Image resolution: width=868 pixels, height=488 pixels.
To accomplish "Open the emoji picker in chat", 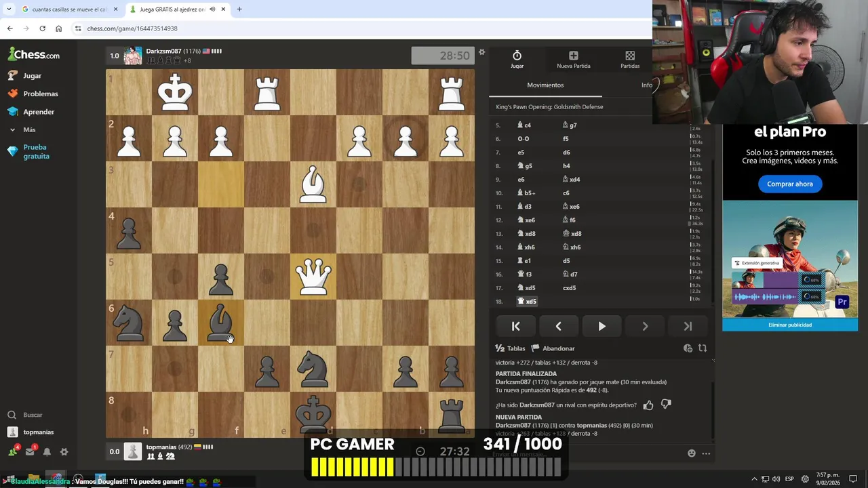I will tap(691, 453).
